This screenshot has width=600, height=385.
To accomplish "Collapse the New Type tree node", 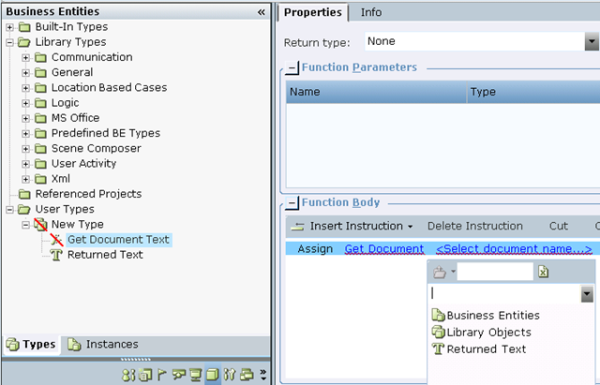I will [x=25, y=225].
